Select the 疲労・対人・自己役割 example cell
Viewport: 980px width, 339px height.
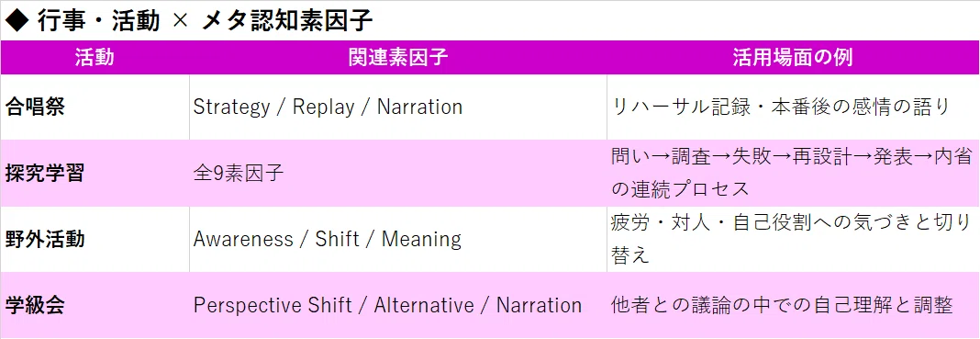[x=793, y=240]
